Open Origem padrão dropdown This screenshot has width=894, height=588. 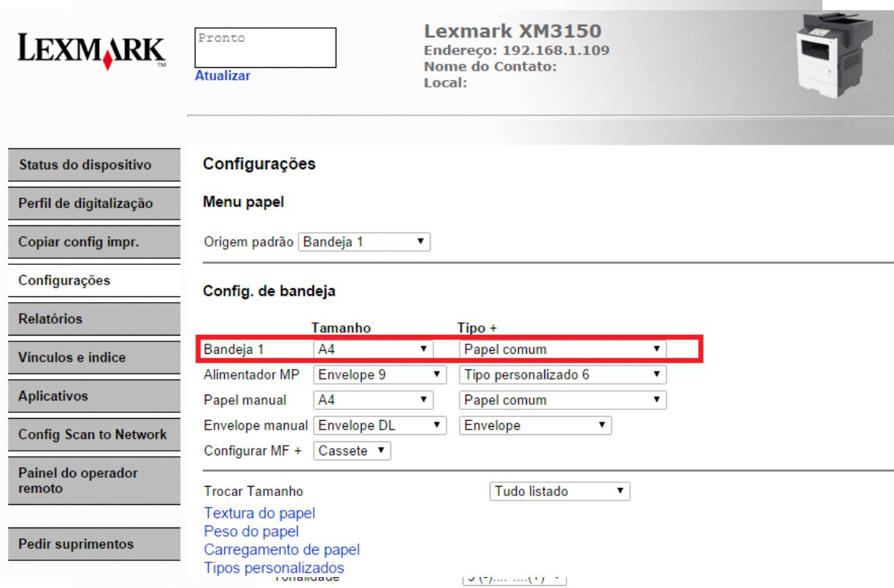(x=364, y=241)
